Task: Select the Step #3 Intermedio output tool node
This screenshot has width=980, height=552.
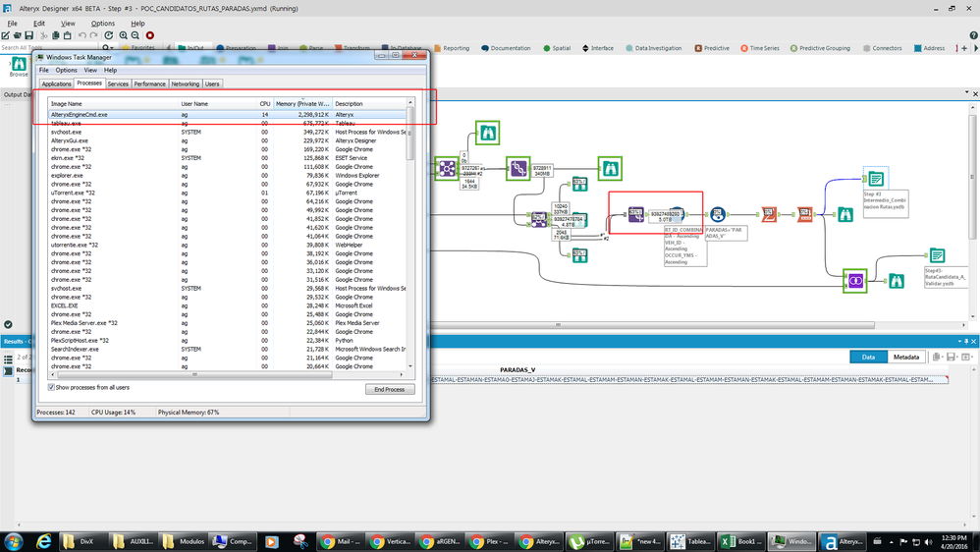Action: pyautogui.click(x=874, y=180)
